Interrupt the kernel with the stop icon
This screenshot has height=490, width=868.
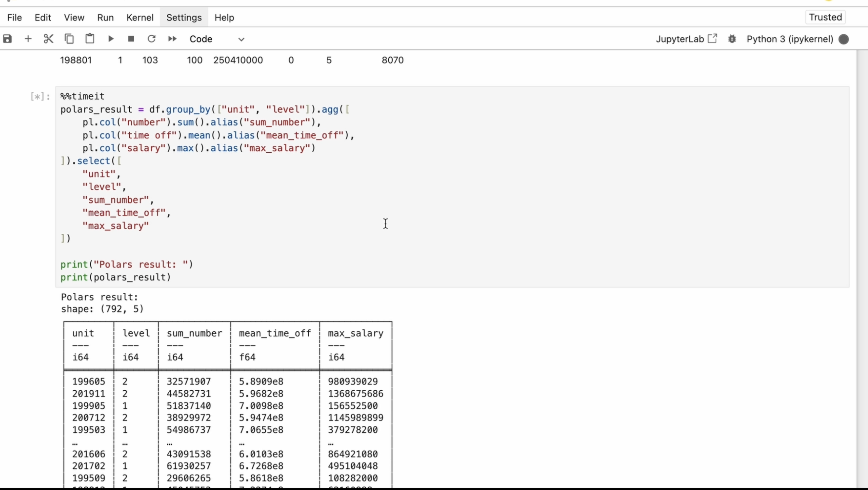(x=131, y=39)
